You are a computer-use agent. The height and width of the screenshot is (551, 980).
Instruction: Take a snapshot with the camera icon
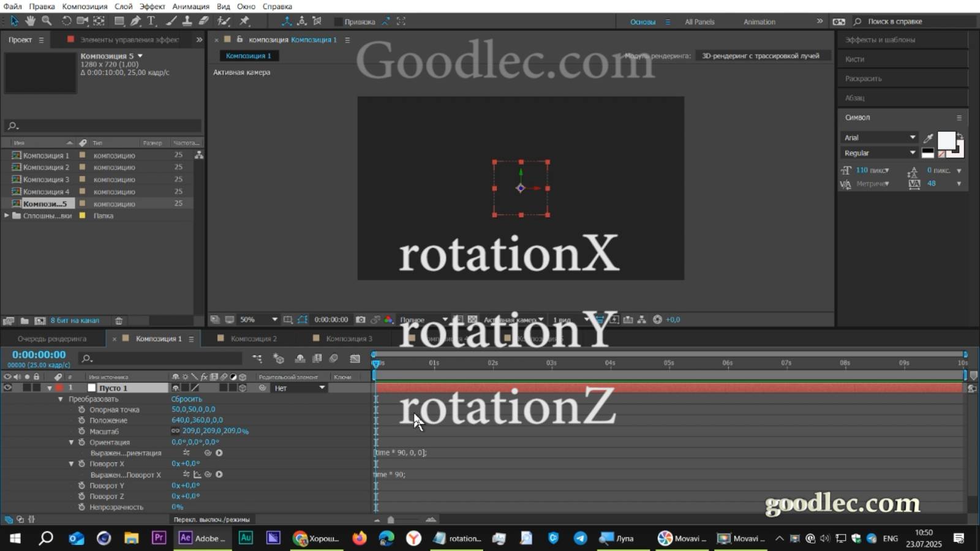[x=360, y=319]
